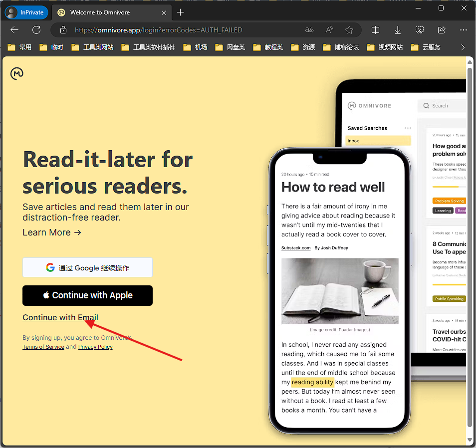The height and width of the screenshot is (448, 476).
Task: Select the Welcome to Omnivore tab
Action: (111, 12)
